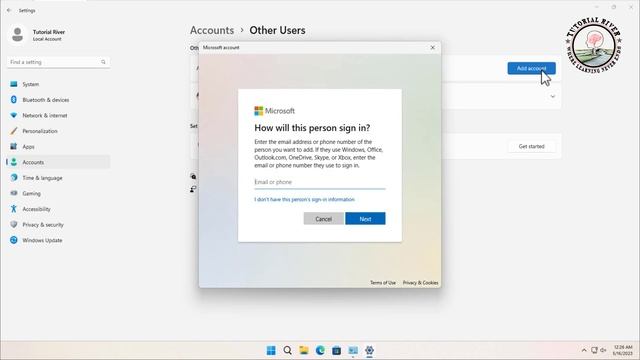The width and height of the screenshot is (640, 360).
Task: Click the Network & internet wifi icon
Action: point(14,116)
